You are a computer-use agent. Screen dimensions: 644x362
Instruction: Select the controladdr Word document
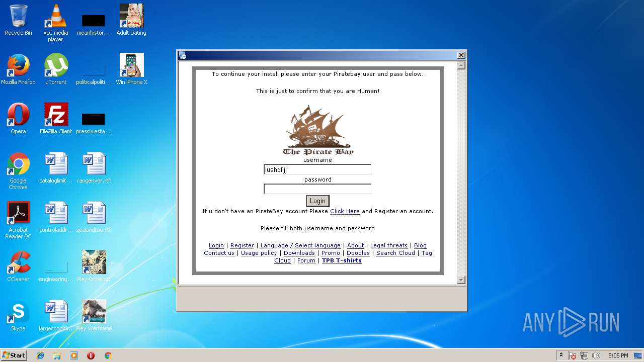[55, 217]
